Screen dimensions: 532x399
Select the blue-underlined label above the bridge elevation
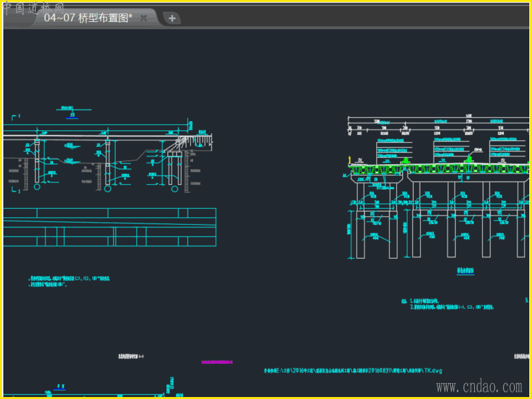70,115
